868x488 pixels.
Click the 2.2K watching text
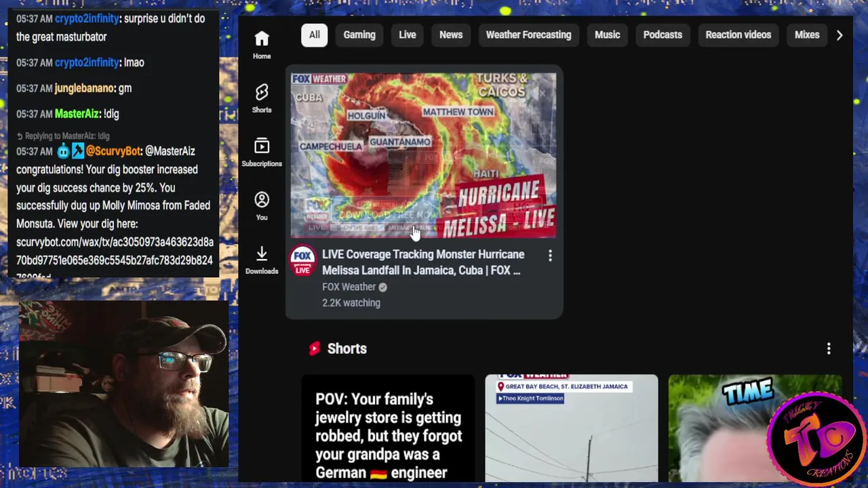pos(351,303)
